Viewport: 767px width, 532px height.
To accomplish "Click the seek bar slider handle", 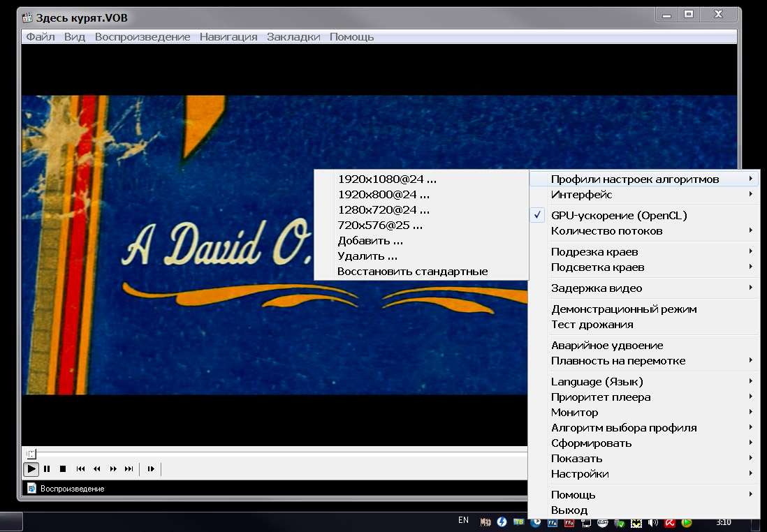I will tap(31, 455).
